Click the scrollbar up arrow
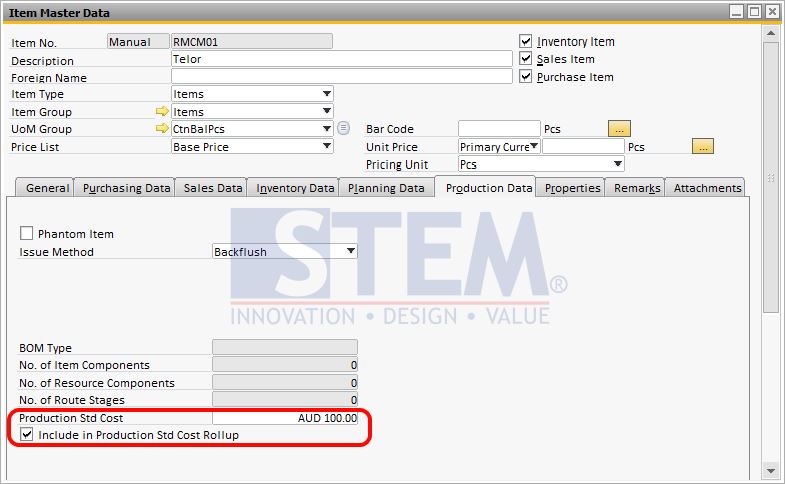 tap(770, 33)
